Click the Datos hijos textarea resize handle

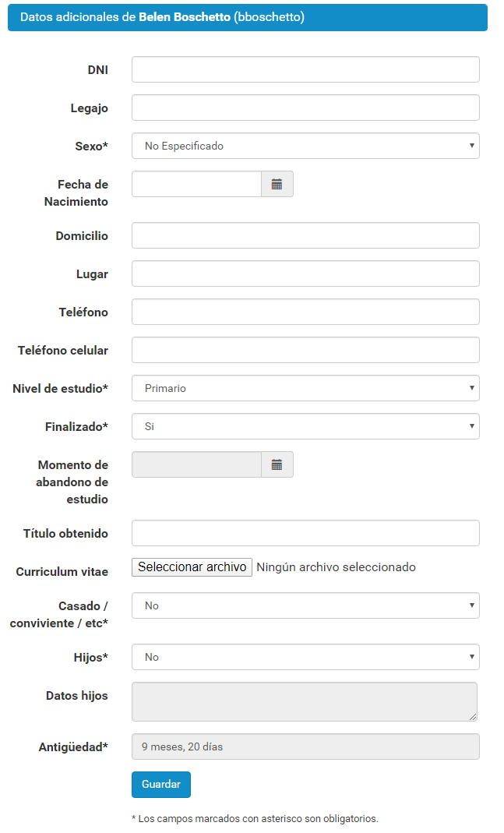point(473,717)
